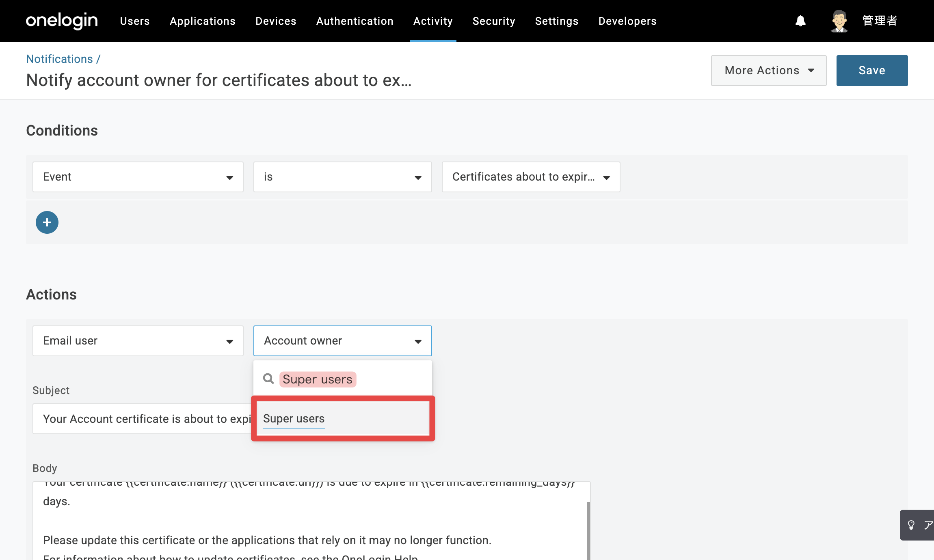Open the Users menu
Viewport: 934px width, 560px height.
pos(135,21)
